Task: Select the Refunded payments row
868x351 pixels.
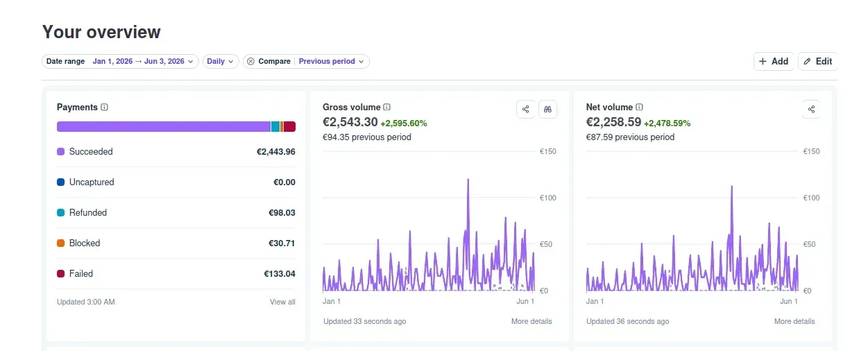Action: click(x=176, y=213)
